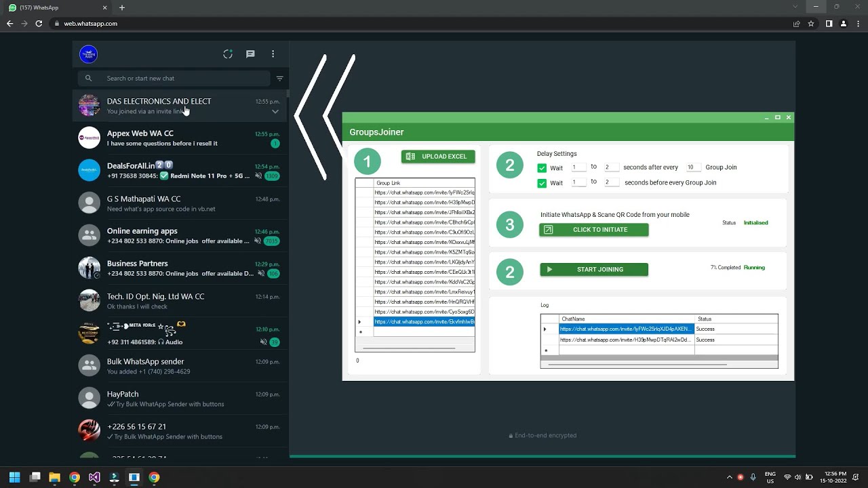This screenshot has height=488, width=868.
Task: Open Google Chrome from the taskbar
Action: point(74,478)
